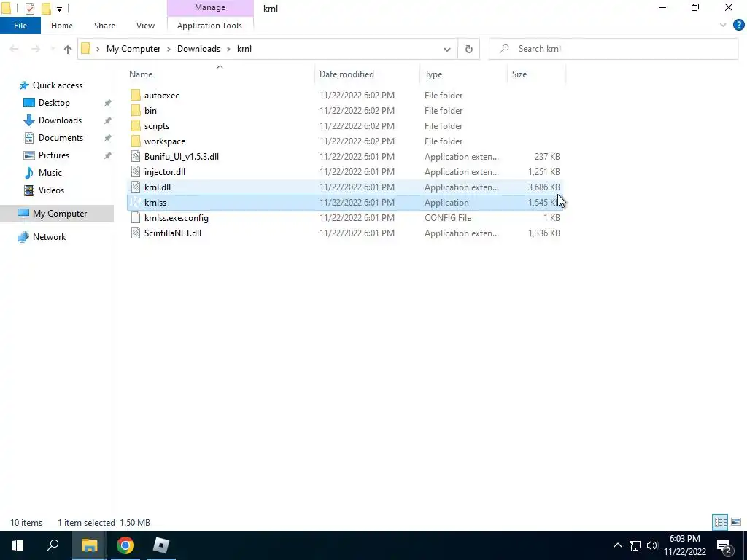
Task: Select the krnlss.exe.config file icon
Action: tap(136, 217)
